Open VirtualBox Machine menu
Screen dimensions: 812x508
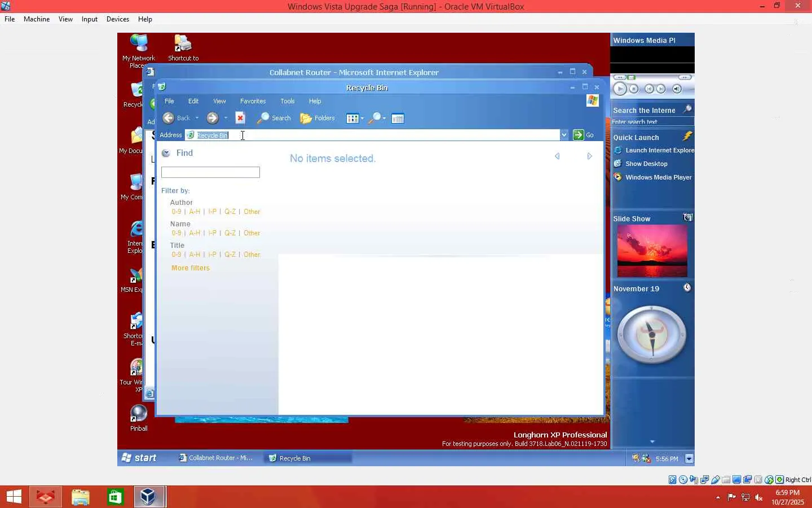(x=37, y=19)
